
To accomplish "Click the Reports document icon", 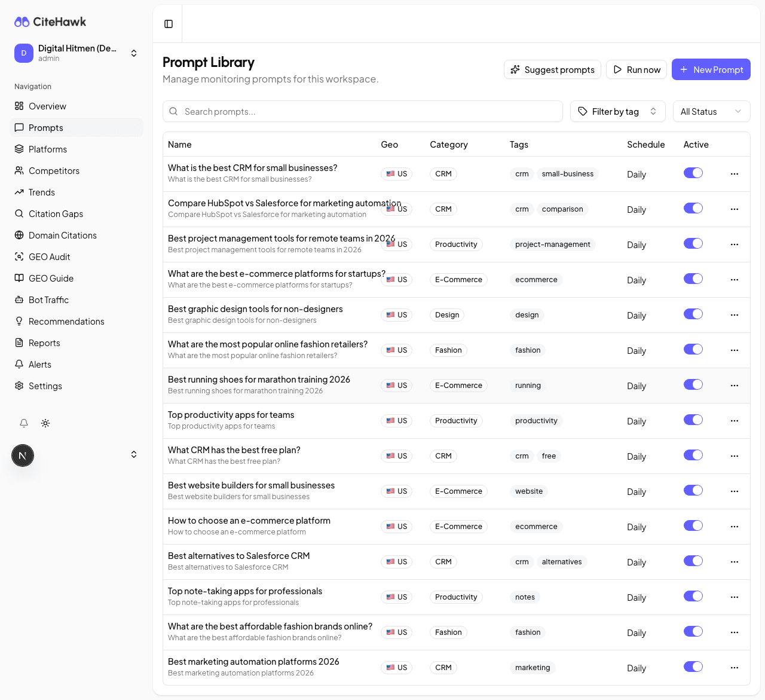I will 19,343.
